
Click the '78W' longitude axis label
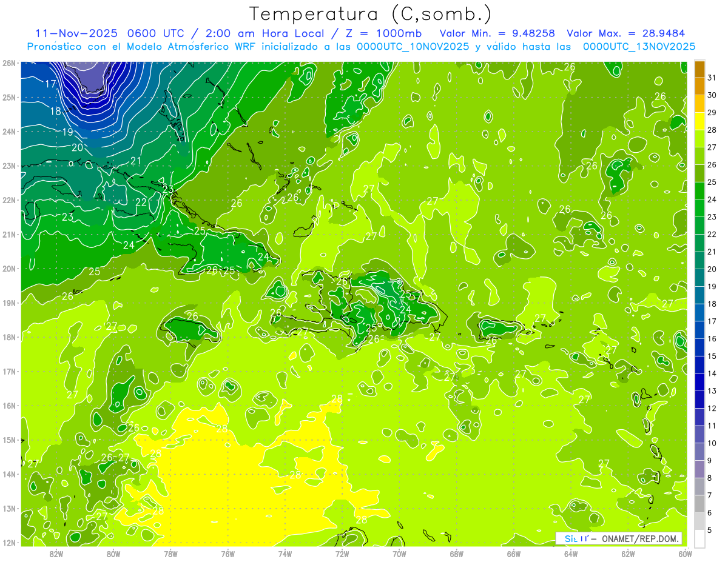click(x=170, y=554)
